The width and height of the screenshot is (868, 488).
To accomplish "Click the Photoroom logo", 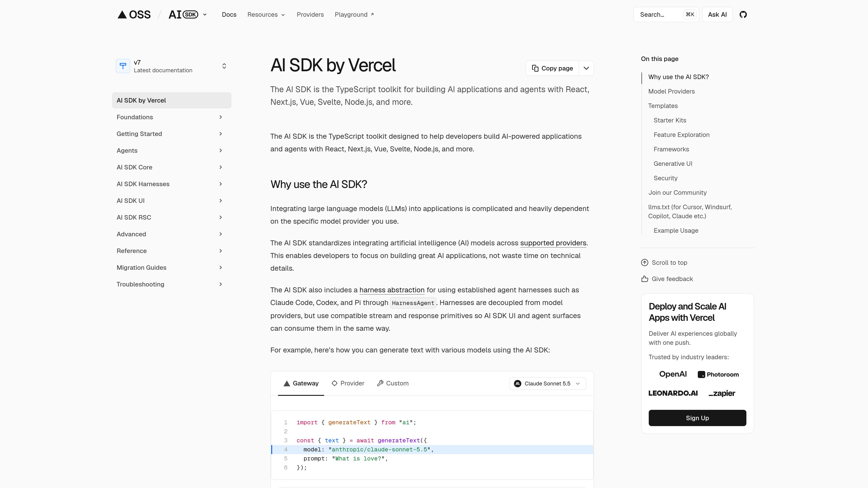I will [x=718, y=375].
